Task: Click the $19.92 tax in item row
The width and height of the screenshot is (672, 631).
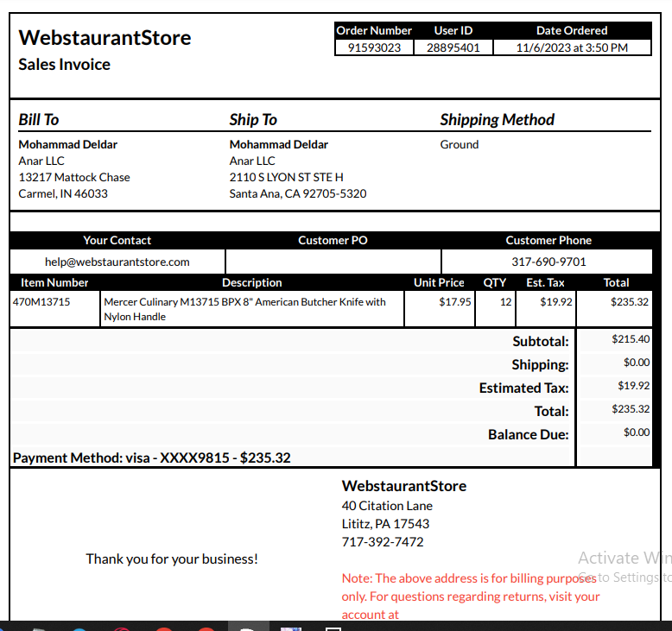Action: click(x=556, y=302)
